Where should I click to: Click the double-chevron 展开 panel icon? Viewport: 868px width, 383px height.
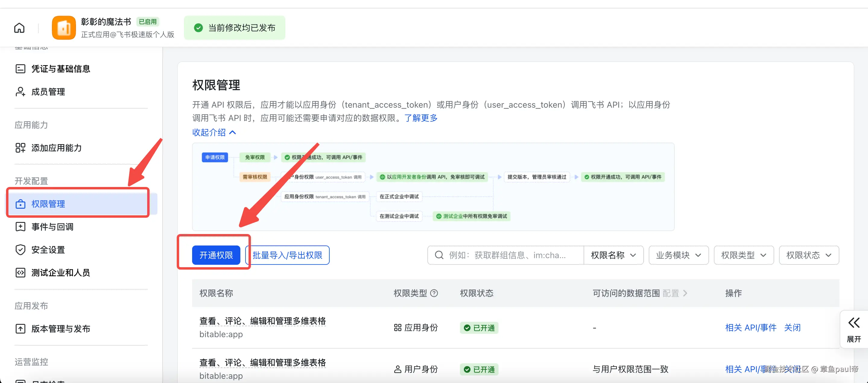(x=854, y=323)
